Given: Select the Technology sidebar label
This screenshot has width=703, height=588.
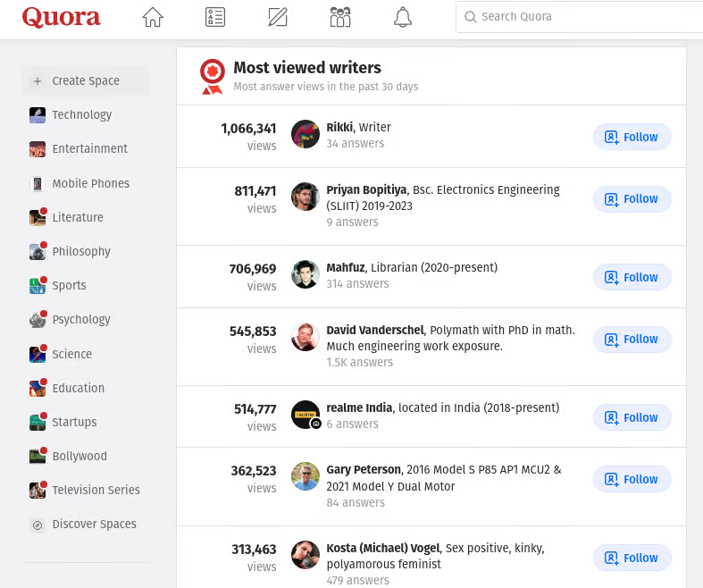Looking at the screenshot, I should pos(81,114).
